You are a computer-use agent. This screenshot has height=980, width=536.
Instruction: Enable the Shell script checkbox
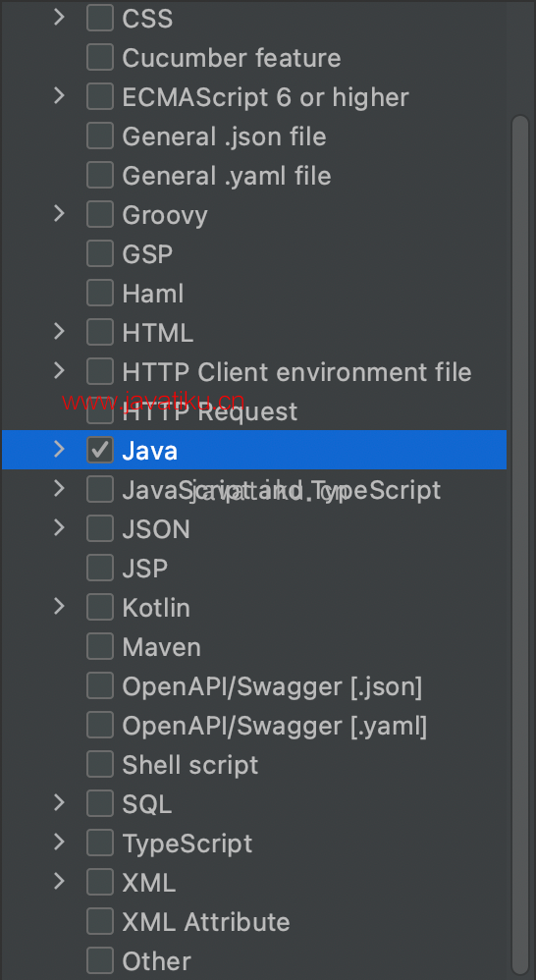100,764
